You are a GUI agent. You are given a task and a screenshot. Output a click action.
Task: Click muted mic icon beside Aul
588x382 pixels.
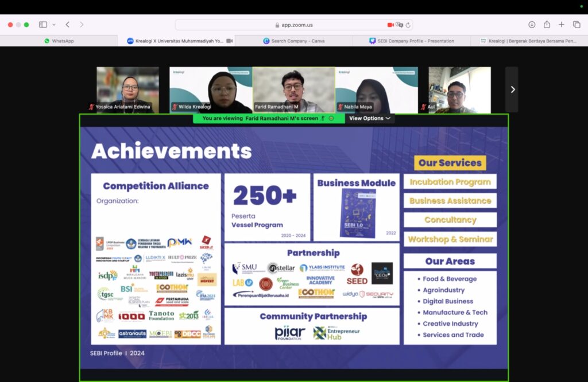pos(424,107)
